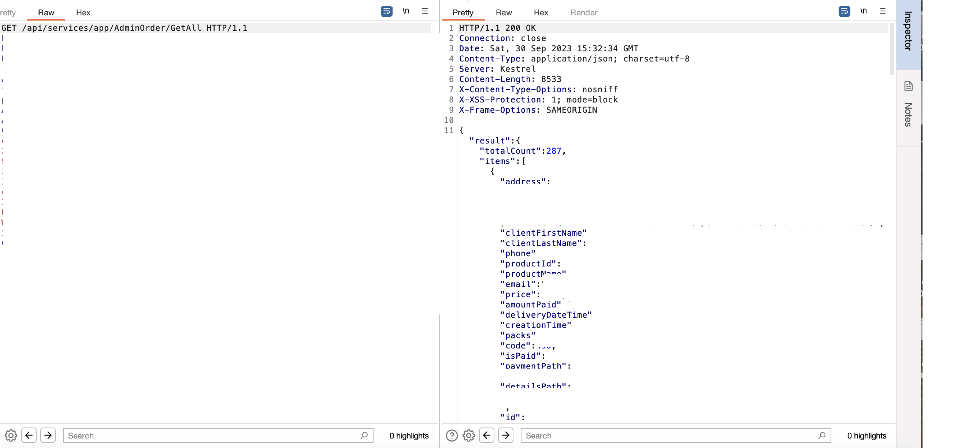980x448 pixels.
Task: Click the Content-Length: 8533 header
Action: 510,79
